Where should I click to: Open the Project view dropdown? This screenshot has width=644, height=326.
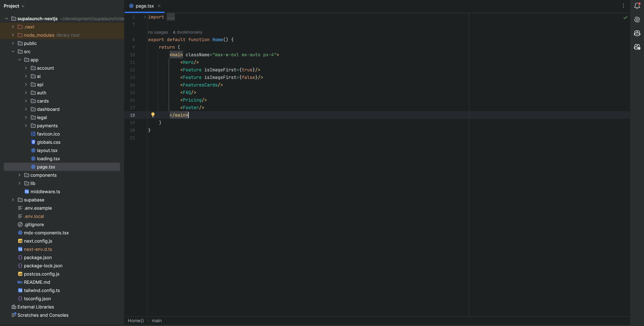tap(14, 6)
